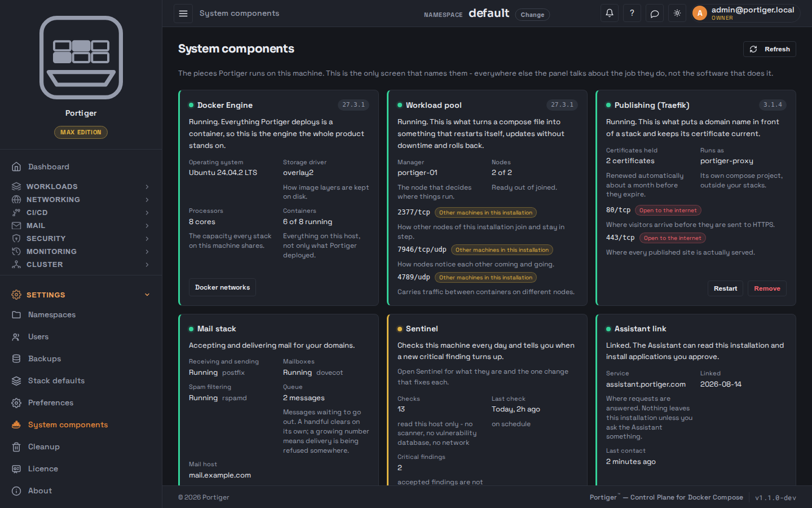Click the Licence card icon
The height and width of the screenshot is (508, 812).
tap(16, 468)
